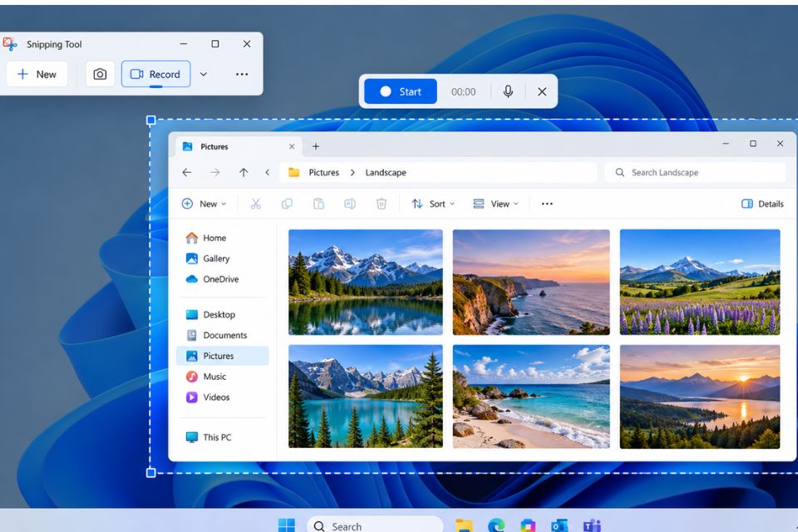Open Videos in the navigation pane
The image size is (798, 532).
click(224, 397)
